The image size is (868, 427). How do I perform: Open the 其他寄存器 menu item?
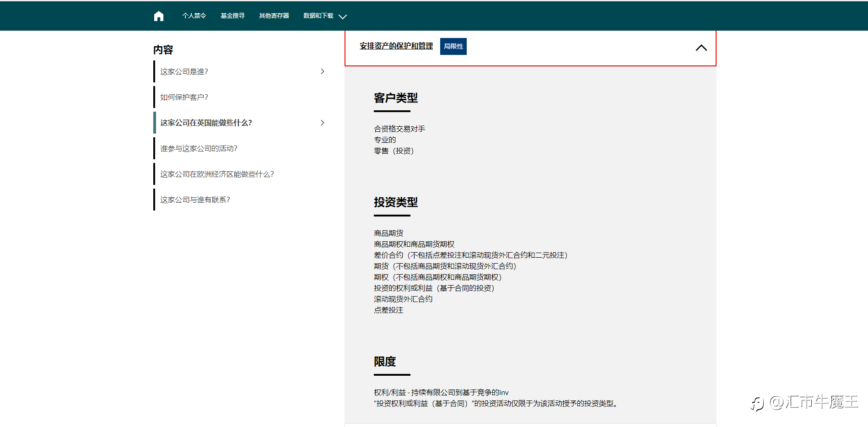(274, 16)
